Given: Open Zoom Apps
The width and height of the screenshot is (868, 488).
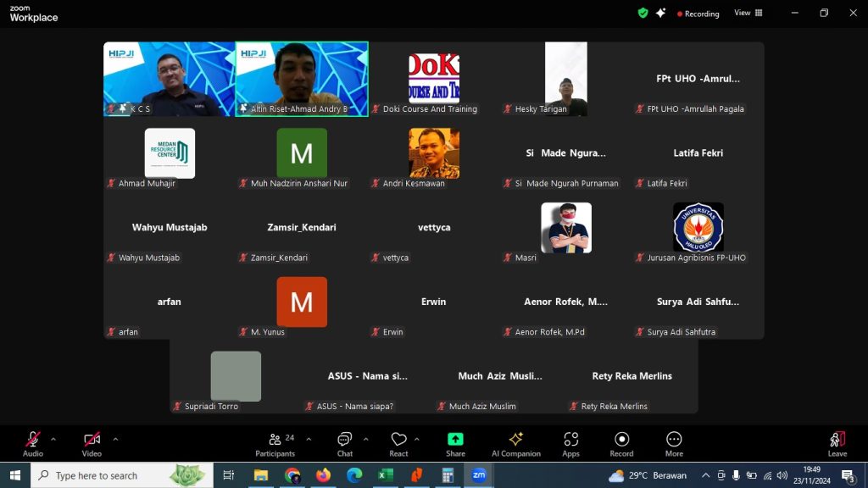Looking at the screenshot, I should [570, 443].
